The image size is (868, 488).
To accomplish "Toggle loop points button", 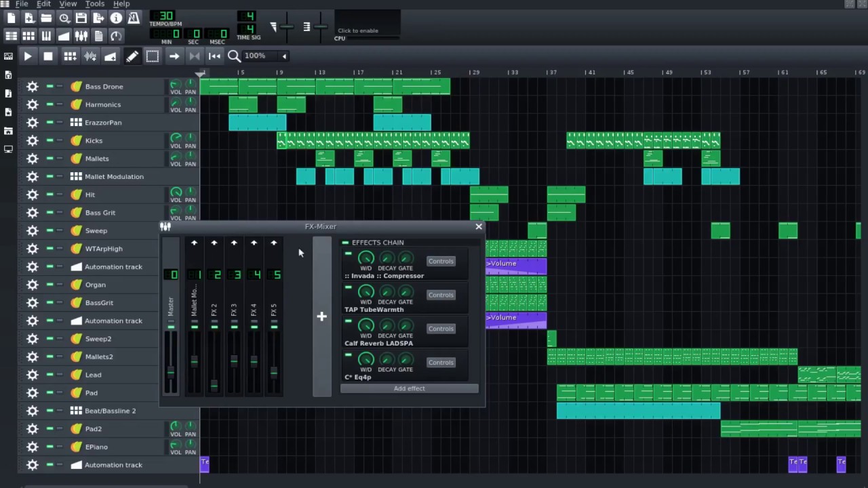I will (195, 56).
